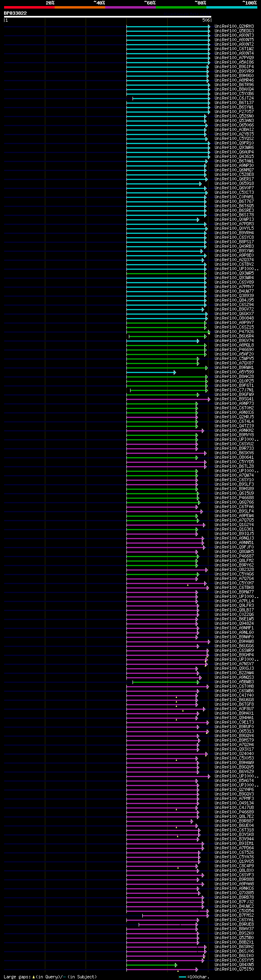Click the UniRef100_P46690 label
This screenshot has height=980, width=261.
point(234,350)
